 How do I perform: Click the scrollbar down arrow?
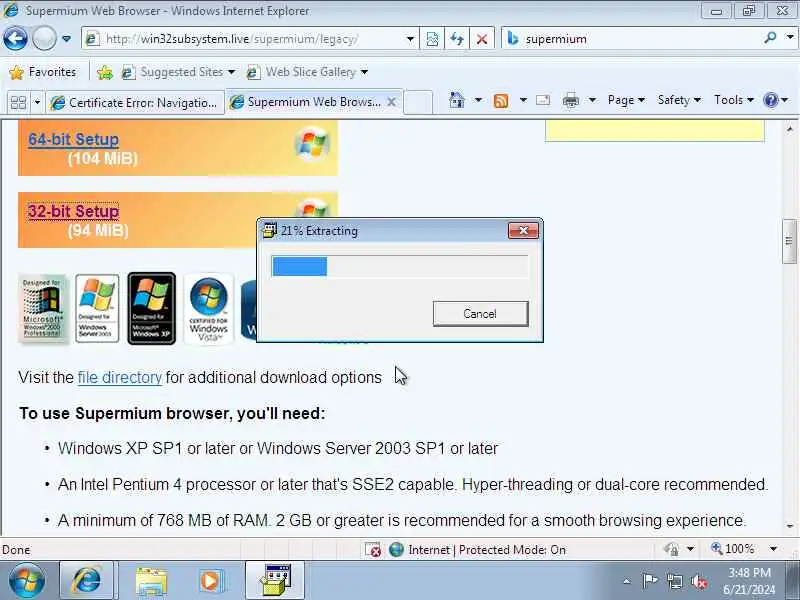pos(789,526)
